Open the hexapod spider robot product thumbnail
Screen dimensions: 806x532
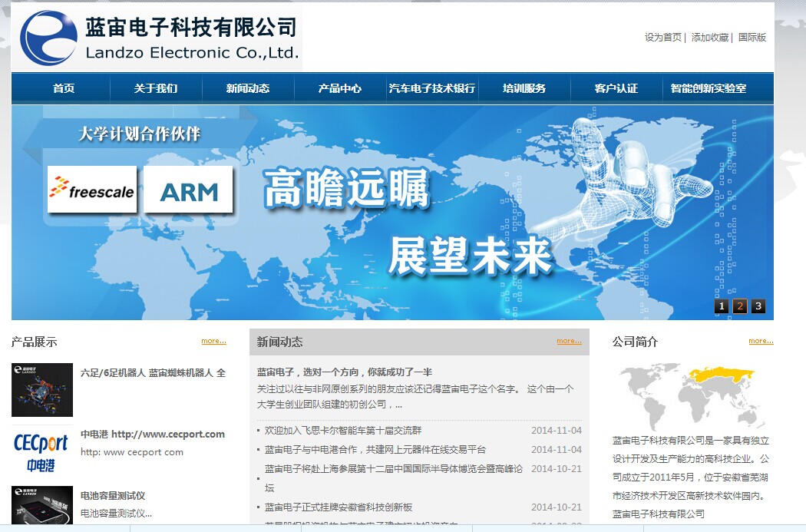pyautogui.click(x=42, y=390)
